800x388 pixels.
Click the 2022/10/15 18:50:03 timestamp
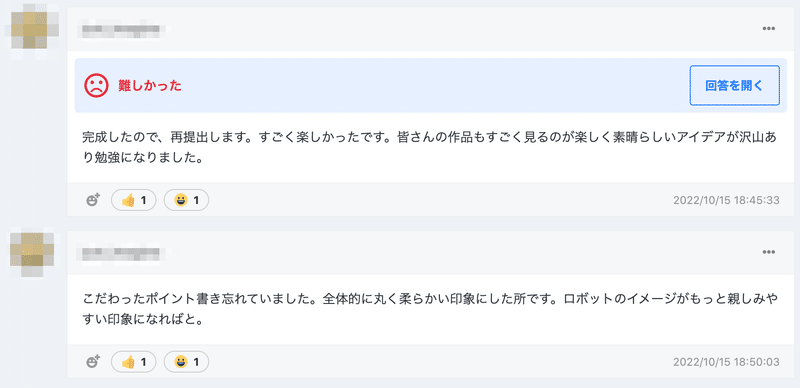pos(726,362)
